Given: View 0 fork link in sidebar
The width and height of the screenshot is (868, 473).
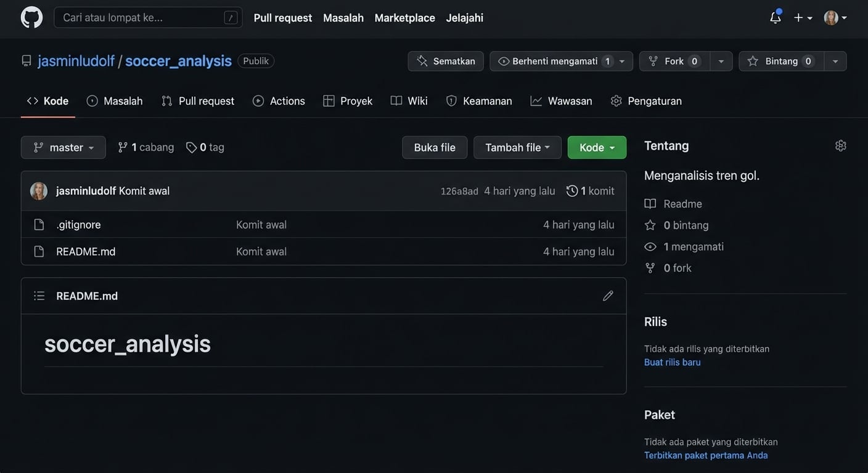Looking at the screenshot, I should point(668,268).
